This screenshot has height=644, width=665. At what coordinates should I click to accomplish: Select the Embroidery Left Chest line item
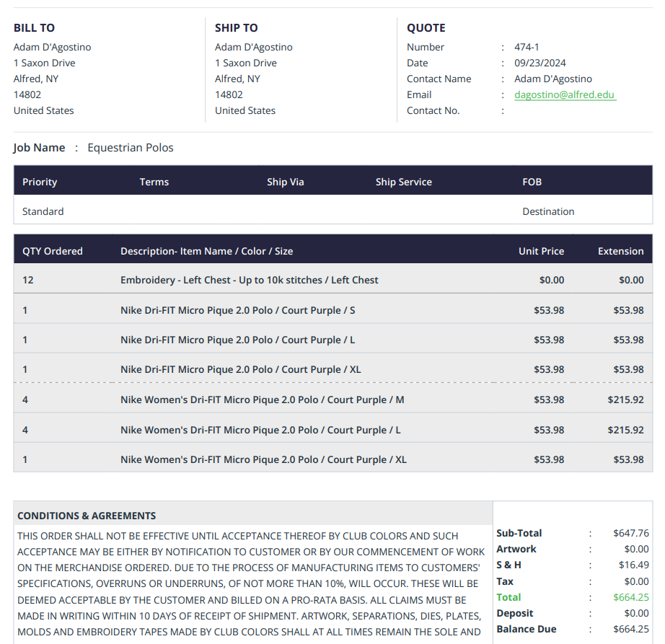click(249, 280)
